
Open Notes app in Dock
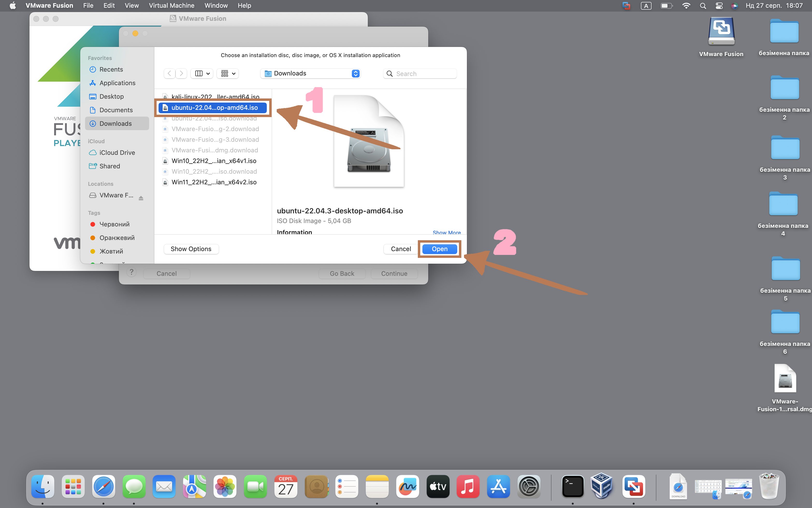tap(377, 486)
